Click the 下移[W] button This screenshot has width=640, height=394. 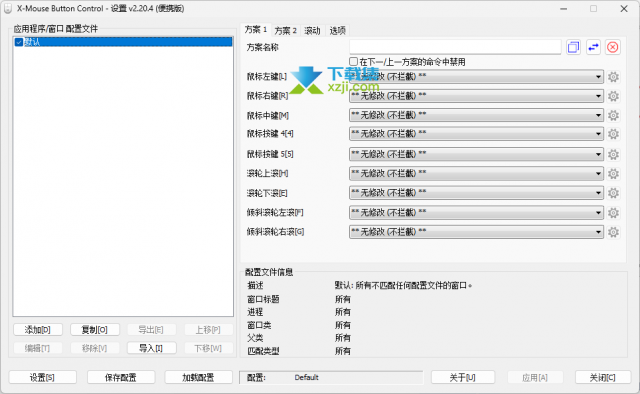click(208, 348)
